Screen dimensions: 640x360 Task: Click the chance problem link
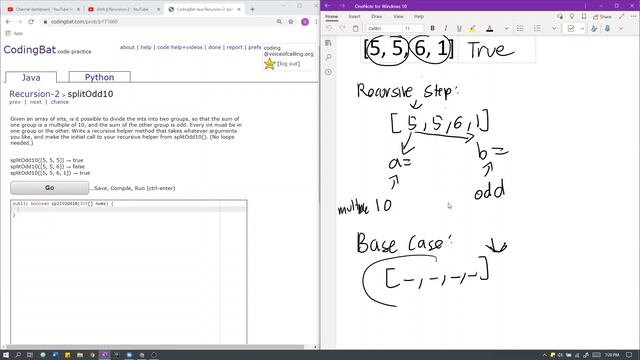60,102
